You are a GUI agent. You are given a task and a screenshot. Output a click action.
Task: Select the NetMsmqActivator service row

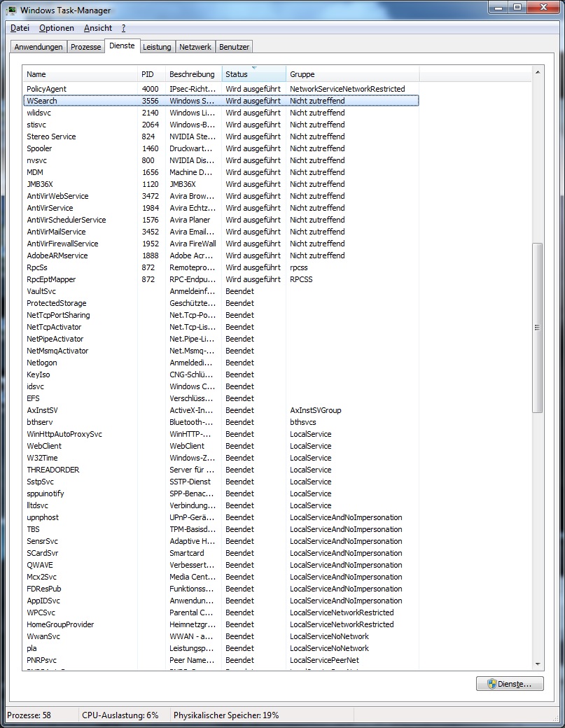tap(221, 351)
